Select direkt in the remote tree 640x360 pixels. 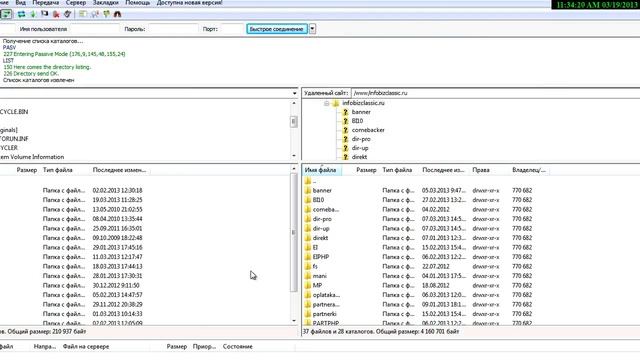[x=360, y=157]
